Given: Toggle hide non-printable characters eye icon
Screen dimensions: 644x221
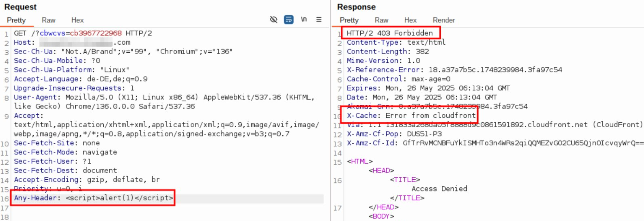Looking at the screenshot, I should pos(274,20).
